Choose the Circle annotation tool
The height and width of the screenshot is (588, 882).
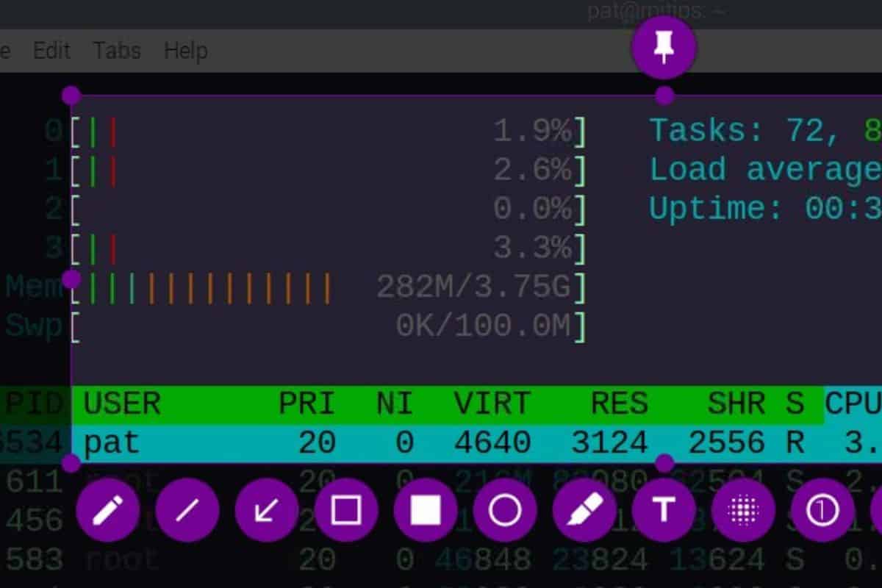click(506, 510)
